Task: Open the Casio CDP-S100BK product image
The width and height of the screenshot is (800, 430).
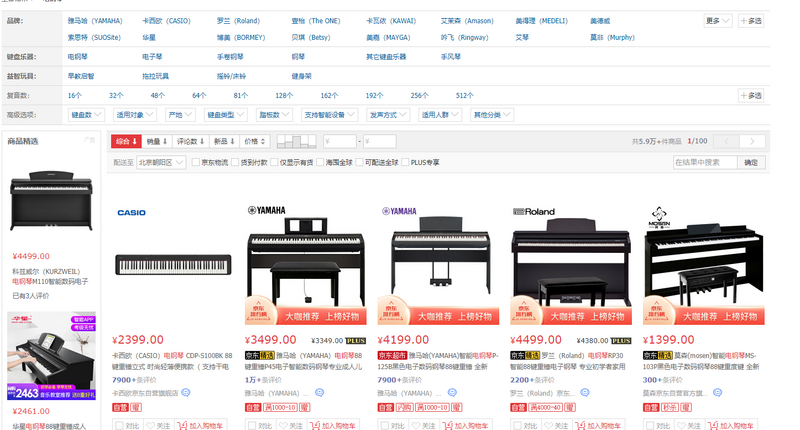Action: pos(173,263)
